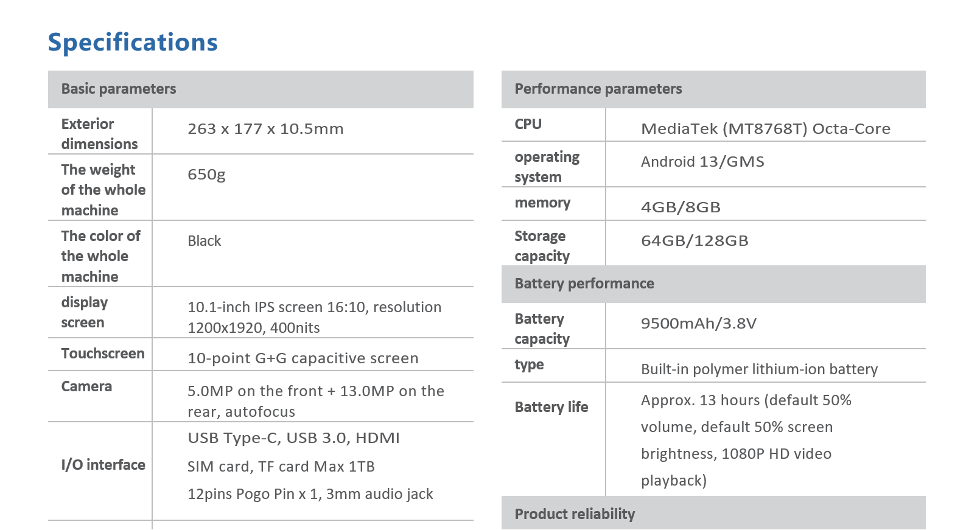Click the Exterior dimensions label
Screen dimensions: 980x530
(x=99, y=134)
